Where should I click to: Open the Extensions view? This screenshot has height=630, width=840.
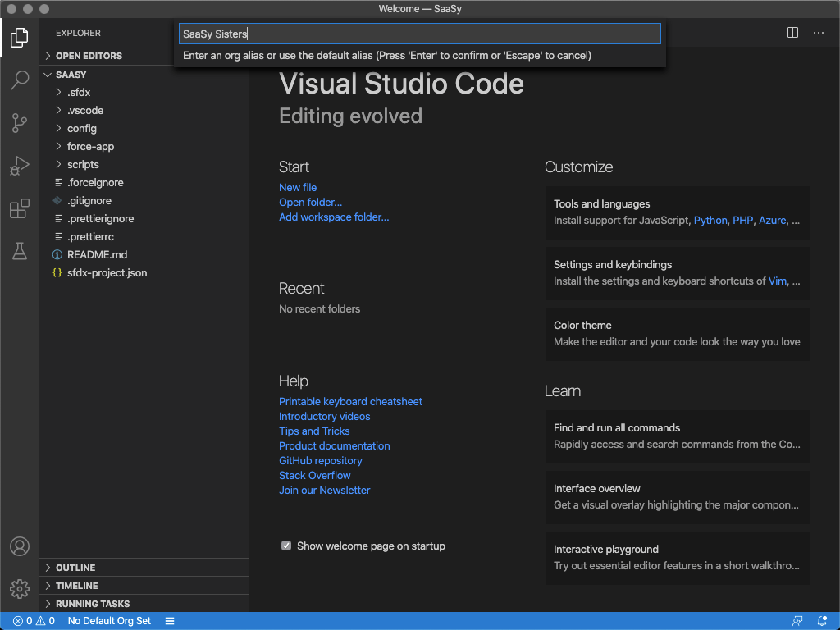click(x=20, y=209)
